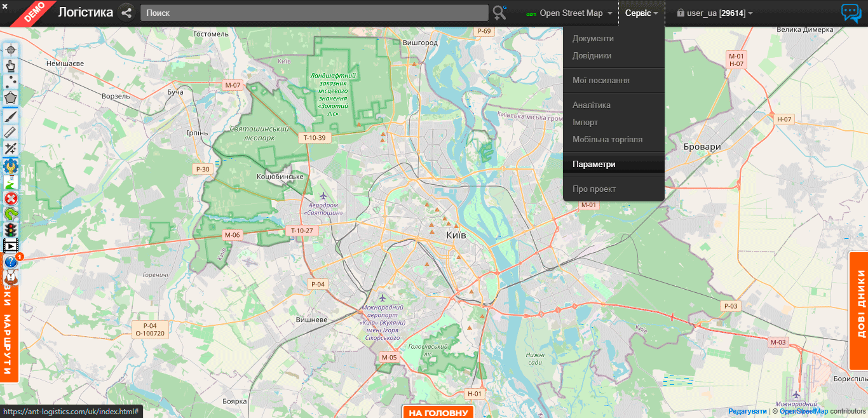The height and width of the screenshot is (418, 868).
Task: Collapse the Сервіс dropdown menu
Action: [x=641, y=13]
